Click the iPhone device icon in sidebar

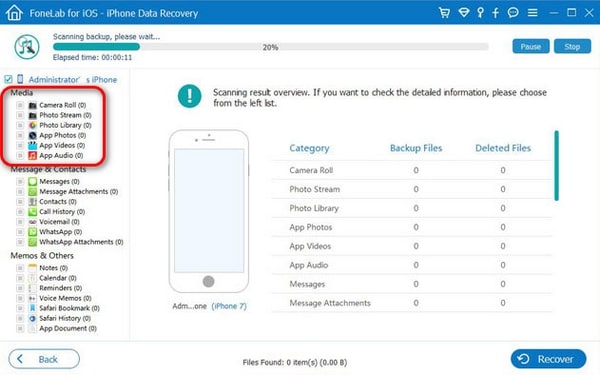tap(20, 79)
